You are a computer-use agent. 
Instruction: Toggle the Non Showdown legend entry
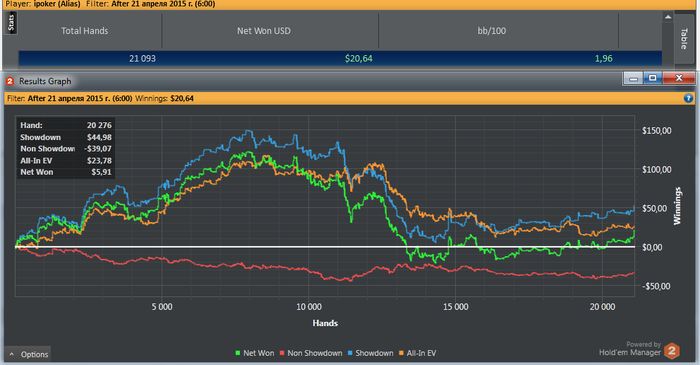[311, 353]
